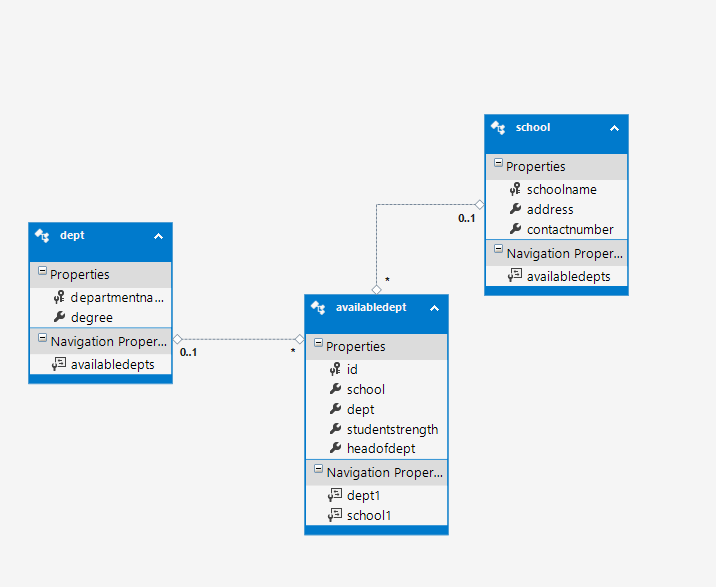The height and width of the screenshot is (587, 716).
Task: Click Navigation Proper... label in school entity
Action: tap(564, 254)
